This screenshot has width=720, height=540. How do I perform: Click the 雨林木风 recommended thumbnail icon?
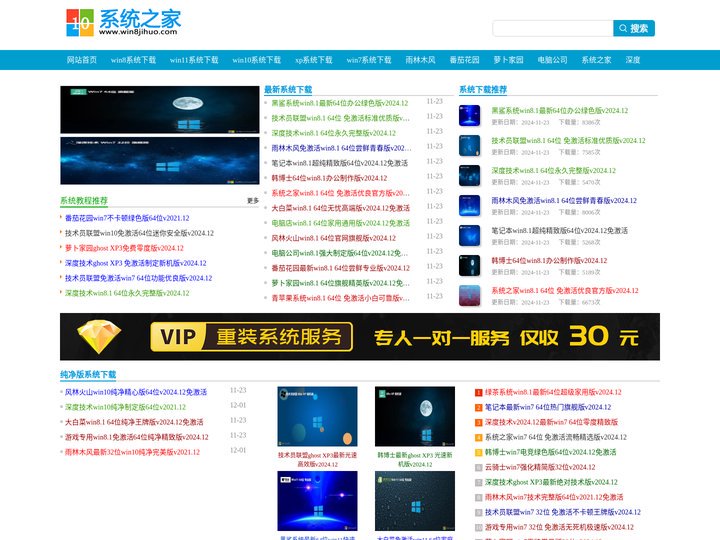point(469,205)
